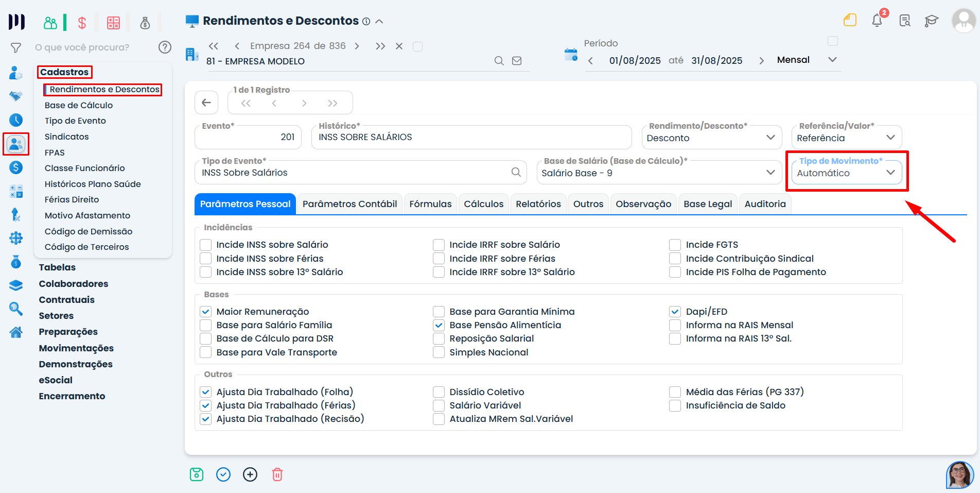
Task: Open the Parâmetros Contábil tab
Action: point(349,204)
